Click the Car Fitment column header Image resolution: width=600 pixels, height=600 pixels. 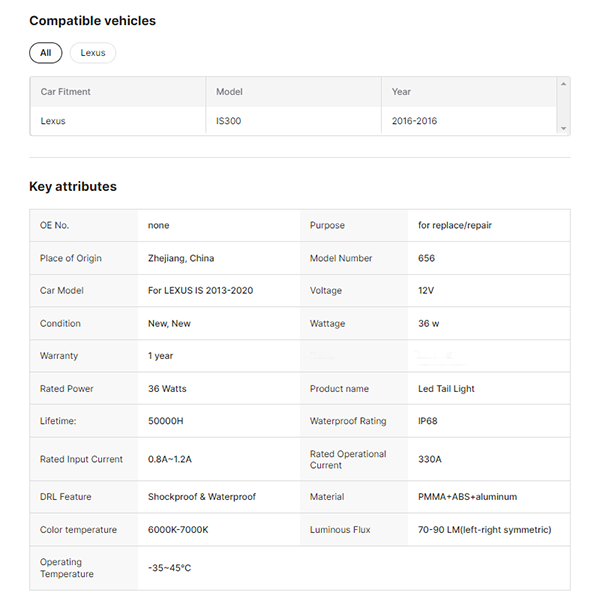(66, 92)
